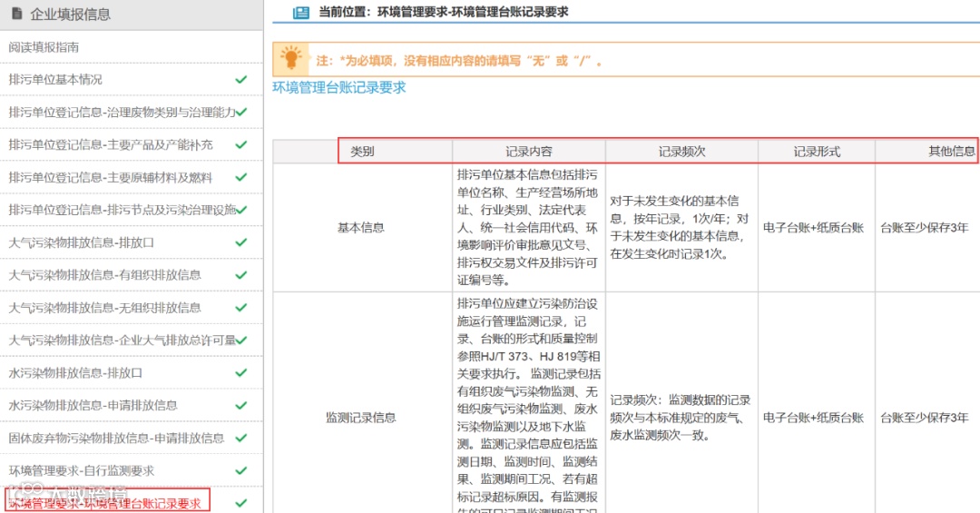
Task: Click the 记录形式 column header
Action: pos(817,152)
